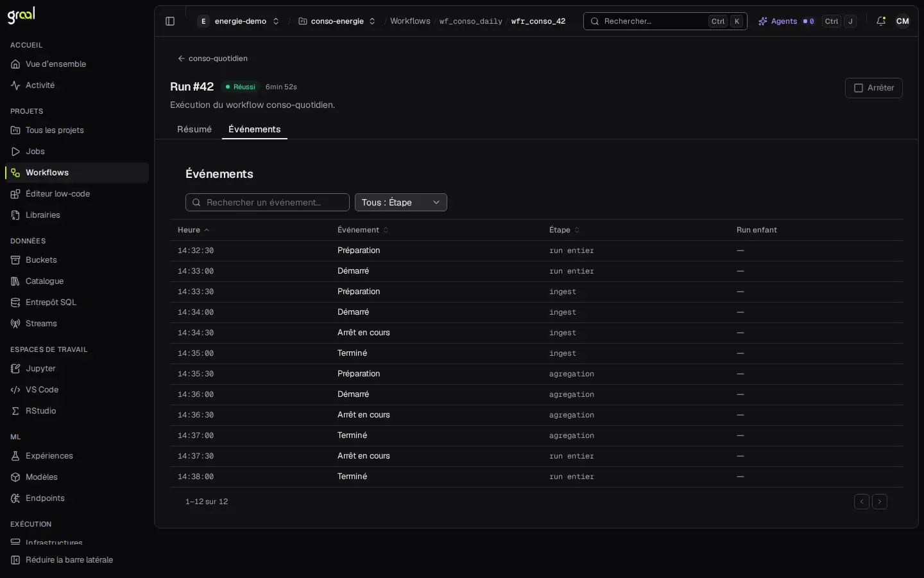924x578 pixels.
Task: Open Workflows in the sidebar
Action: click(76, 173)
